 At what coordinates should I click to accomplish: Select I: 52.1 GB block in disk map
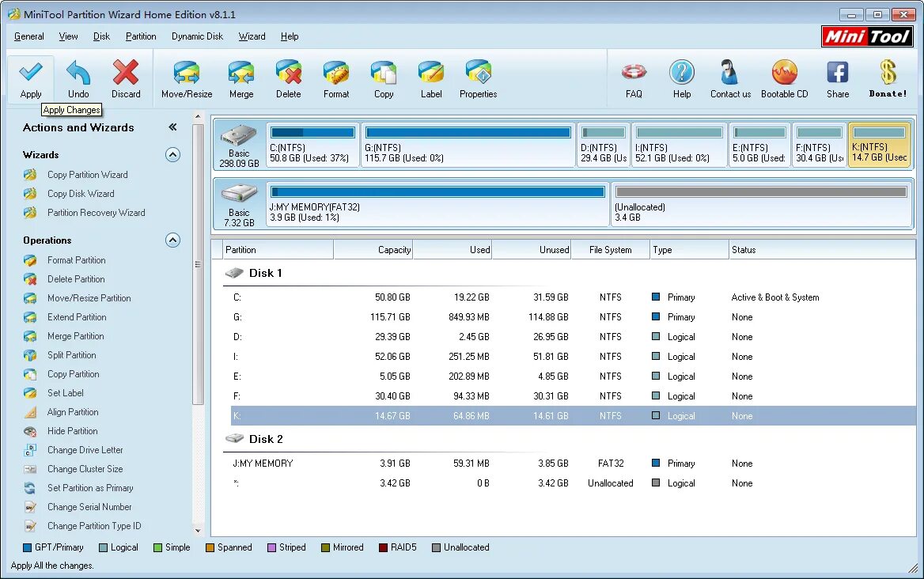(679, 145)
